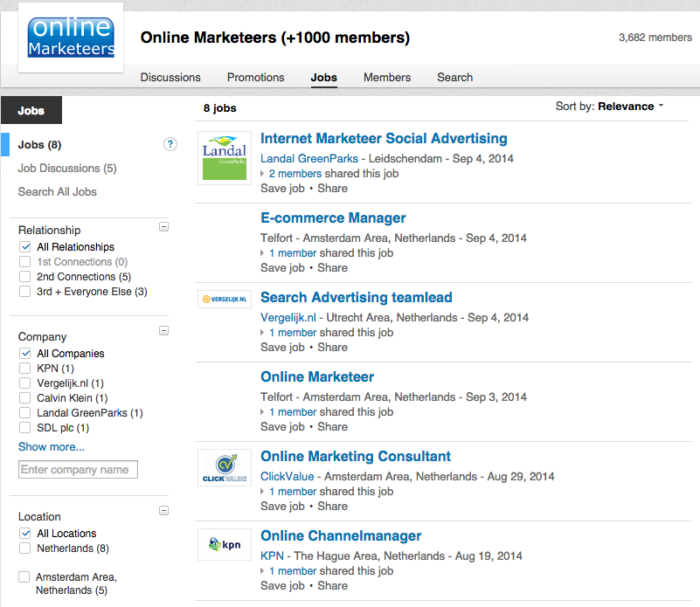Check the Amsterdam Area location filter
This screenshot has width=700, height=607.
pos(24,577)
